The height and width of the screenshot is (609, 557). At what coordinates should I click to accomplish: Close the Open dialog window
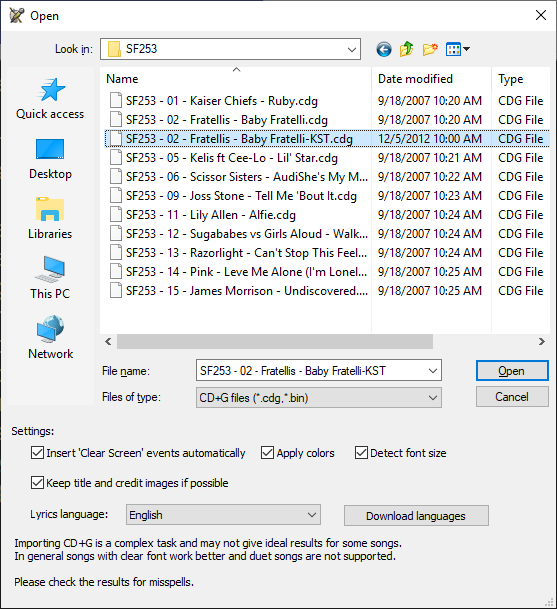[541, 16]
